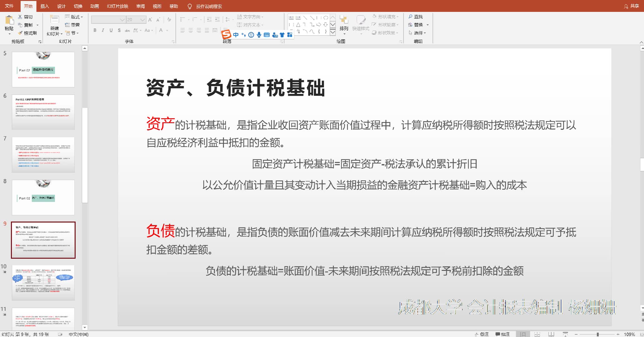The height and width of the screenshot is (337, 644).
Task: Select slide 10 thumbnail in the slide panel
Action: click(43, 282)
